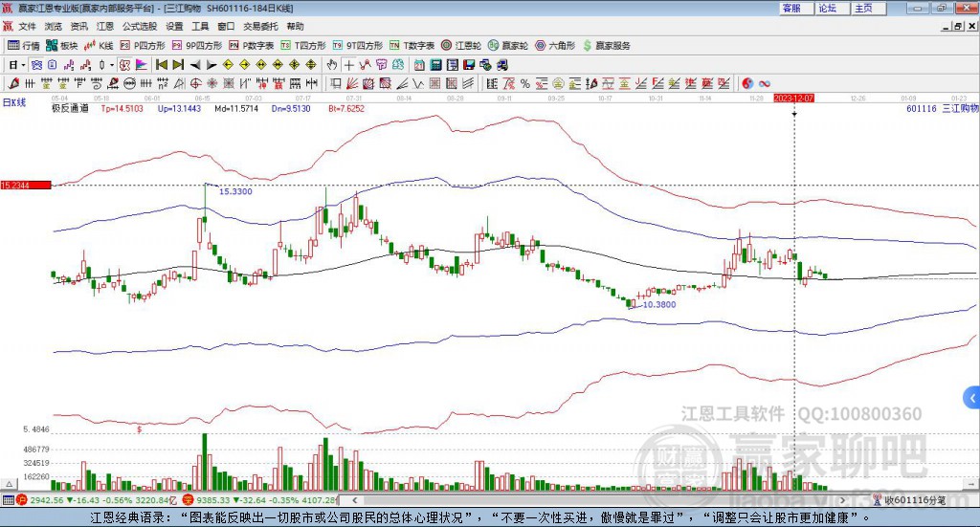This screenshot has height=527, width=980.
Task: Click the 论坛 forum button
Action: point(832,8)
